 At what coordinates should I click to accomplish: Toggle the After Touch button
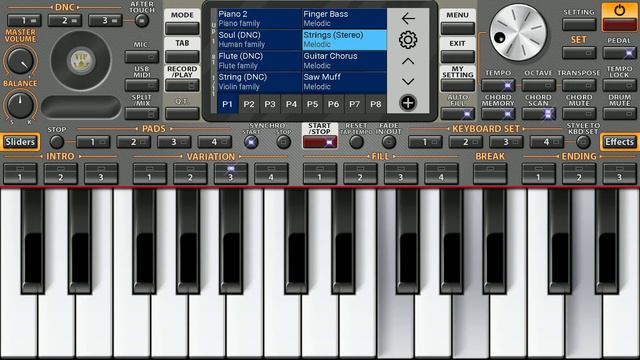coord(142,20)
